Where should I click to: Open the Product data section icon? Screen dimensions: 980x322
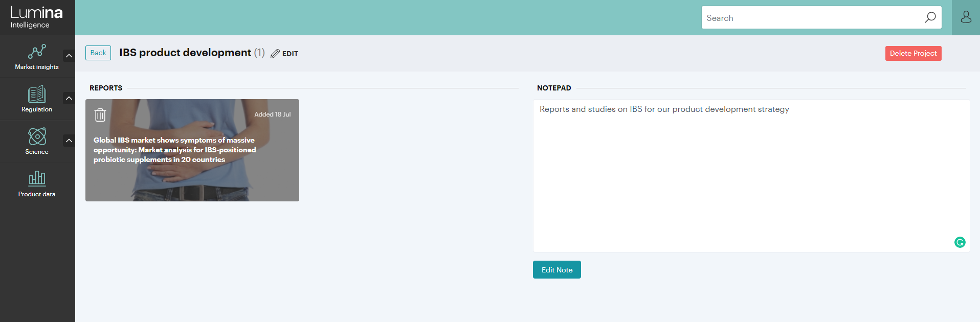point(37,178)
